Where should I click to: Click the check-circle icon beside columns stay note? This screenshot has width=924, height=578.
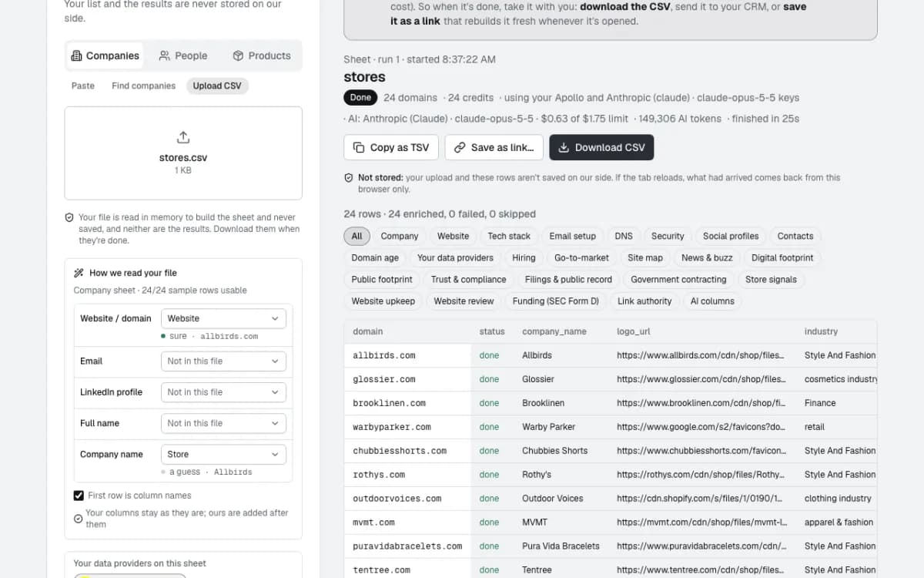(78, 519)
